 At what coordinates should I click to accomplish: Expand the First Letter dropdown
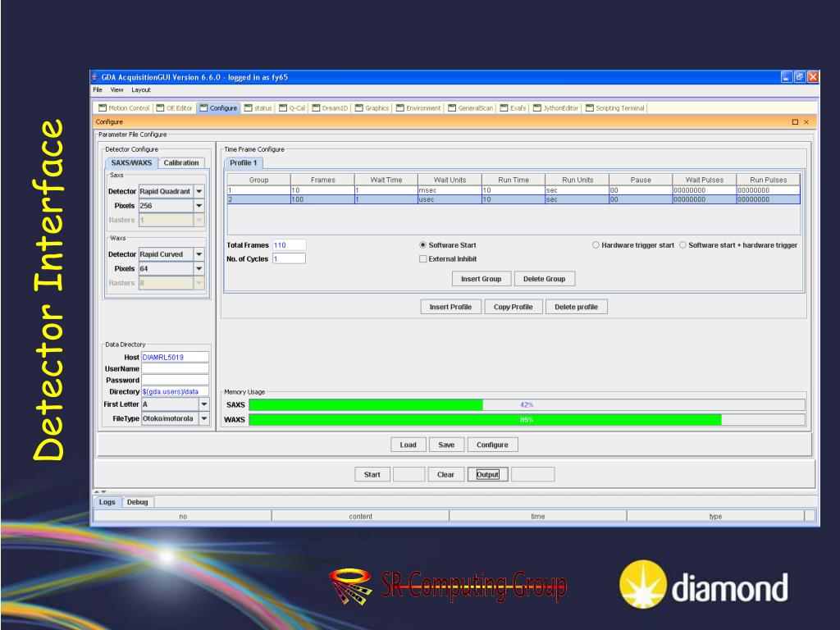tap(204, 404)
